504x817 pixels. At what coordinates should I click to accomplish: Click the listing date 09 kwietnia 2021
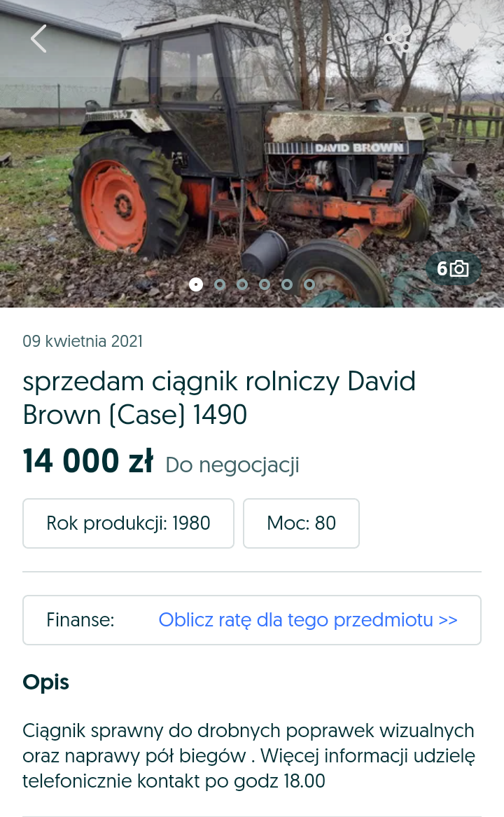83,341
